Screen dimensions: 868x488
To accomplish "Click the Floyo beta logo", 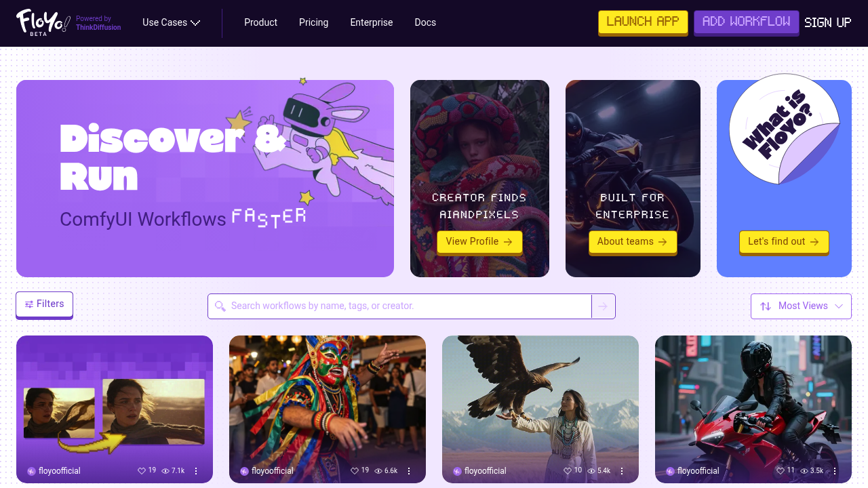I will (x=43, y=22).
